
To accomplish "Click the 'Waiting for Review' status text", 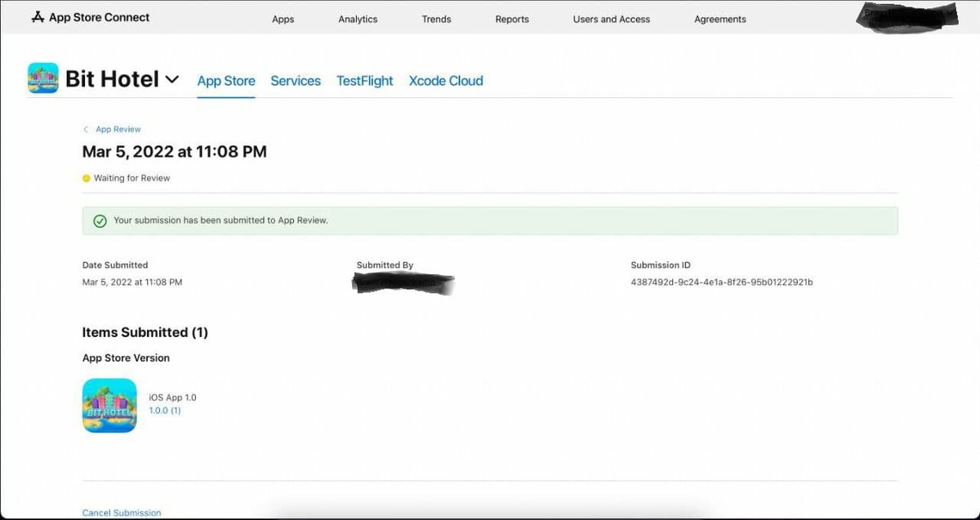I will tap(132, 178).
